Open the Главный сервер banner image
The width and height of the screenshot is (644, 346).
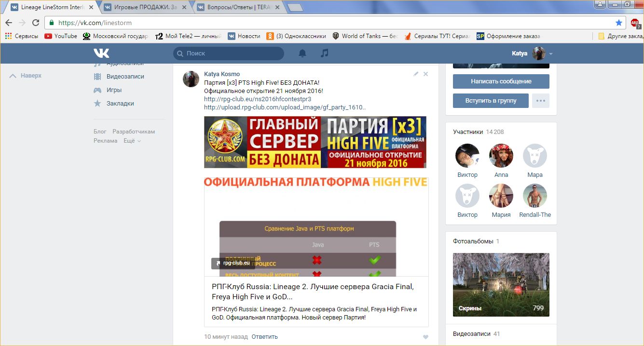315,142
